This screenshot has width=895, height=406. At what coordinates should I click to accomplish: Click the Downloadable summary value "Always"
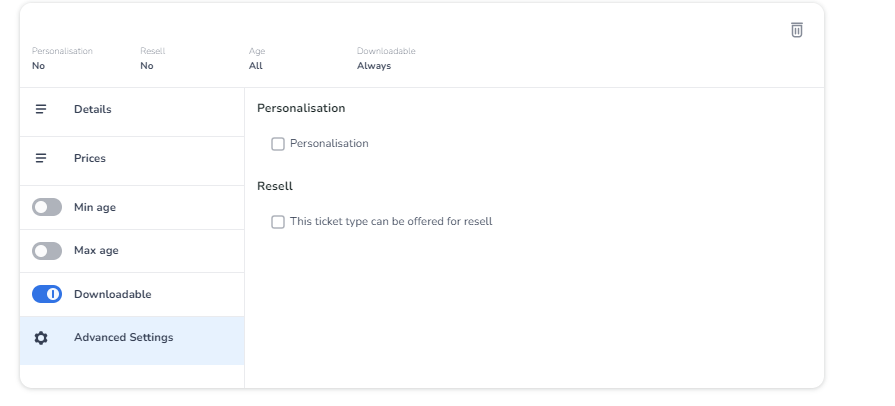374,66
